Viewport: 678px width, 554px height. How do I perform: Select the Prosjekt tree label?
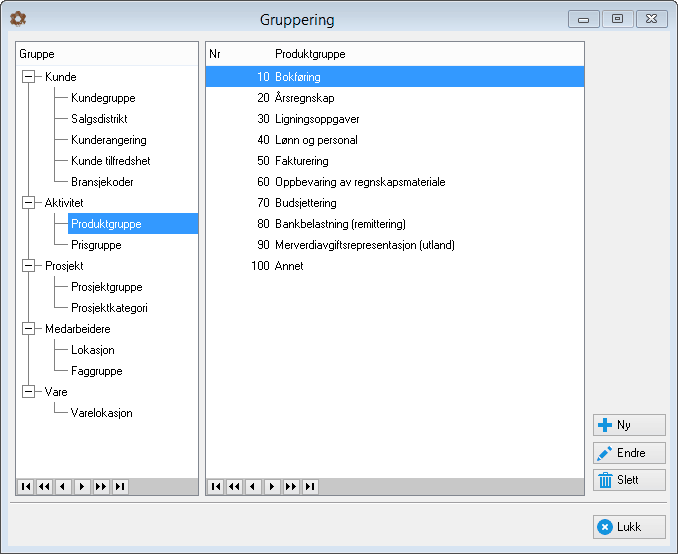[64, 266]
